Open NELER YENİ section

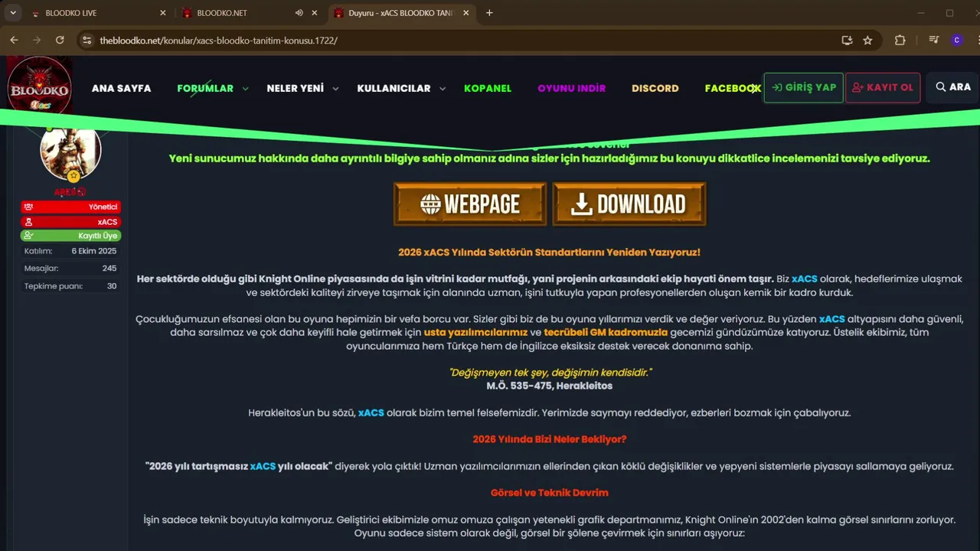[x=295, y=88]
